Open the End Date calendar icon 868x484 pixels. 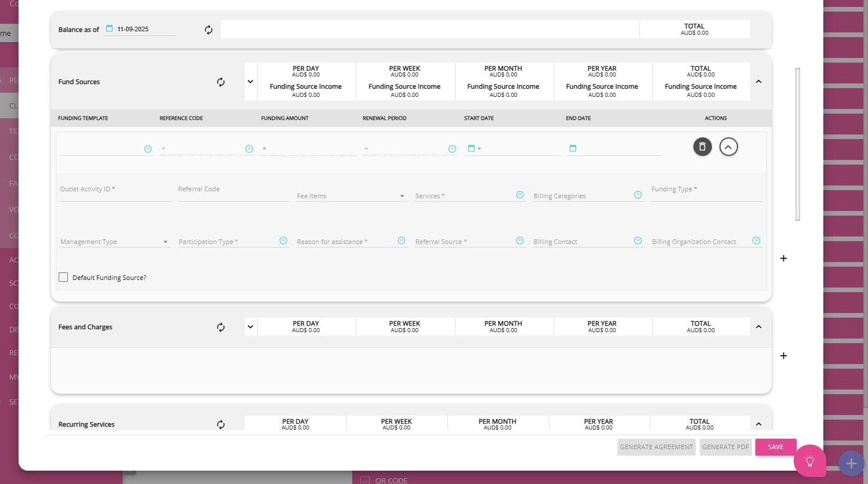[x=573, y=148]
